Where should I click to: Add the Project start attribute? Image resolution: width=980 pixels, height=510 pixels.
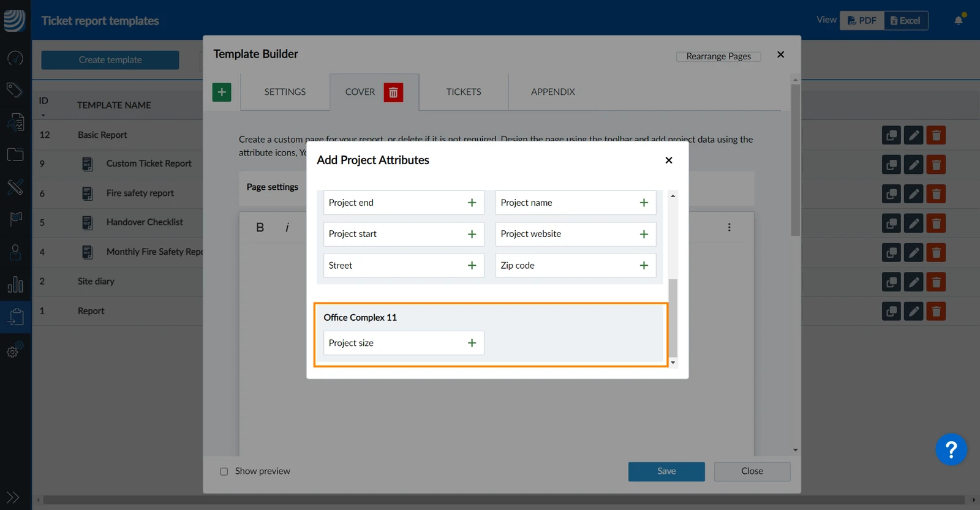click(472, 234)
